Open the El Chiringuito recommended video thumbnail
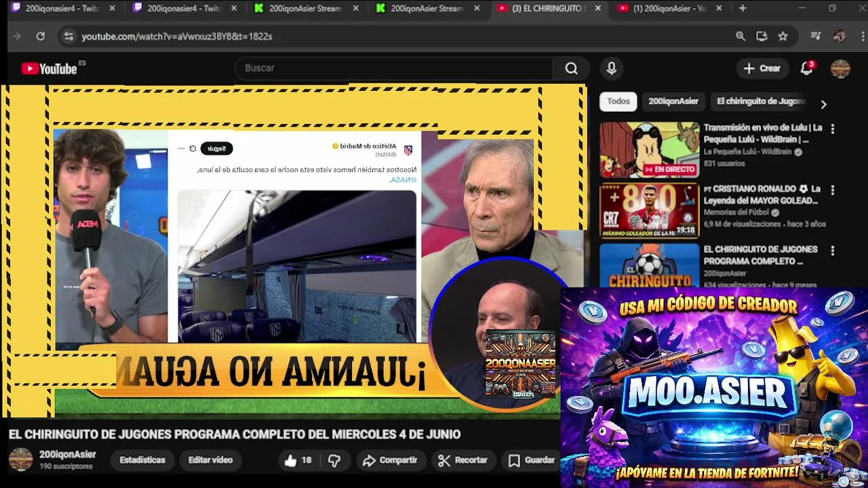This screenshot has height=488, width=868. (x=649, y=265)
